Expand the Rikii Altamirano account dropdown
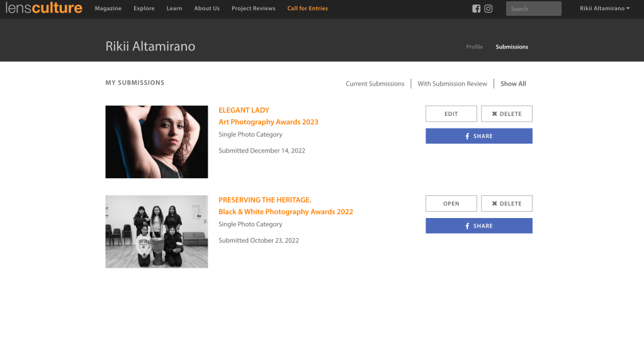Screen dimensions: 644x351 (x=604, y=9)
